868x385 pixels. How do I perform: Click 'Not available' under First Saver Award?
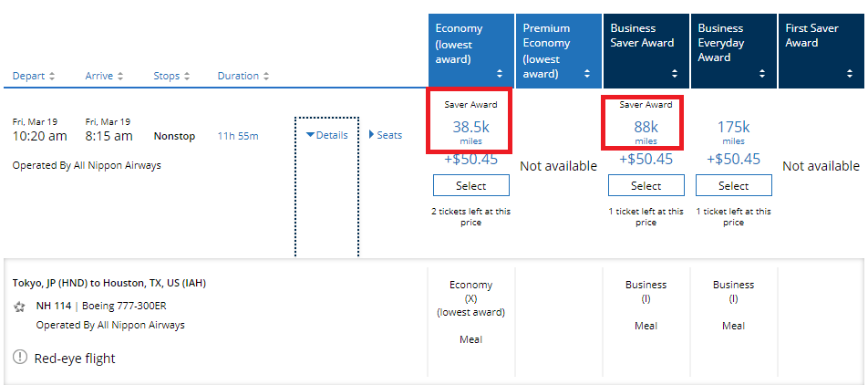coord(821,166)
